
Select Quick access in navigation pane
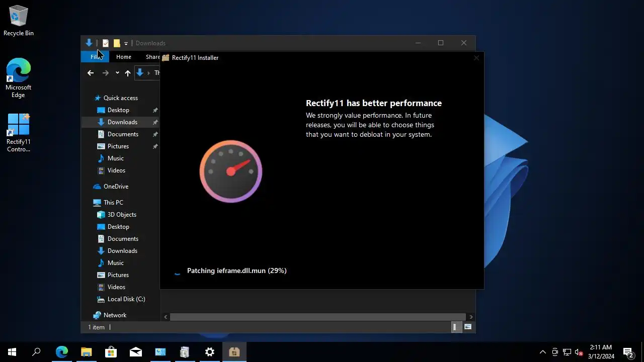point(121,98)
